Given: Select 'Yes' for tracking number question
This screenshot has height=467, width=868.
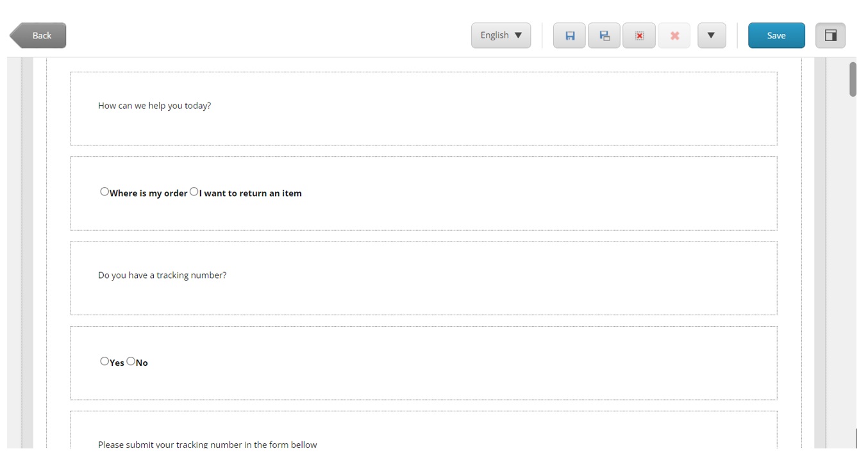Looking at the screenshot, I should pyautogui.click(x=104, y=361).
